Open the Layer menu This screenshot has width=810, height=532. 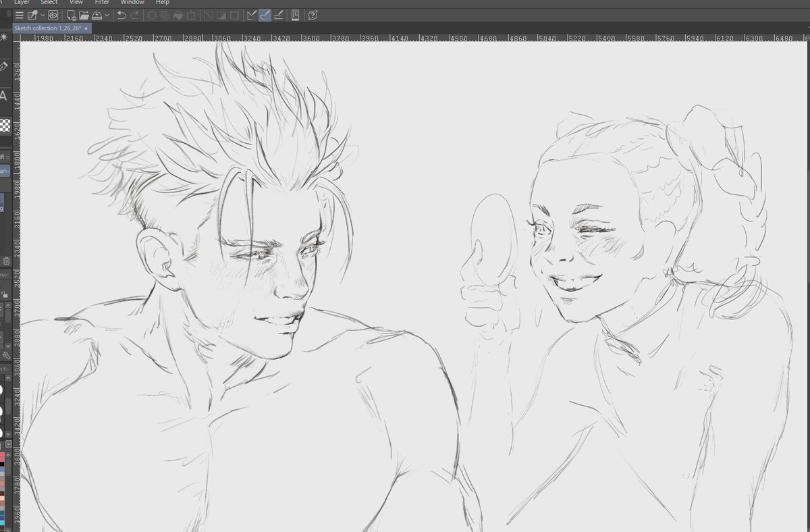pyautogui.click(x=22, y=3)
